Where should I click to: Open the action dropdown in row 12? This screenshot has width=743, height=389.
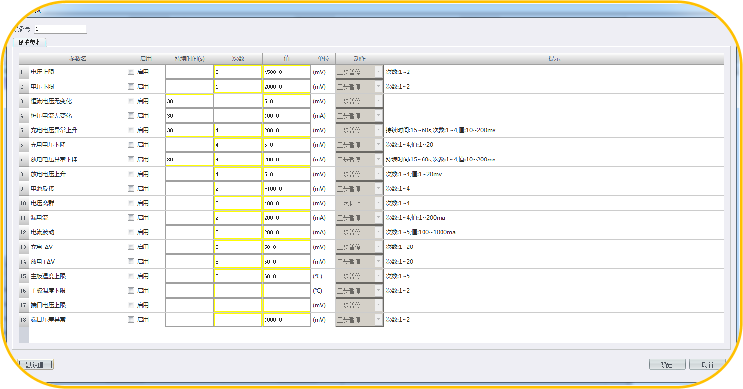tap(359, 232)
